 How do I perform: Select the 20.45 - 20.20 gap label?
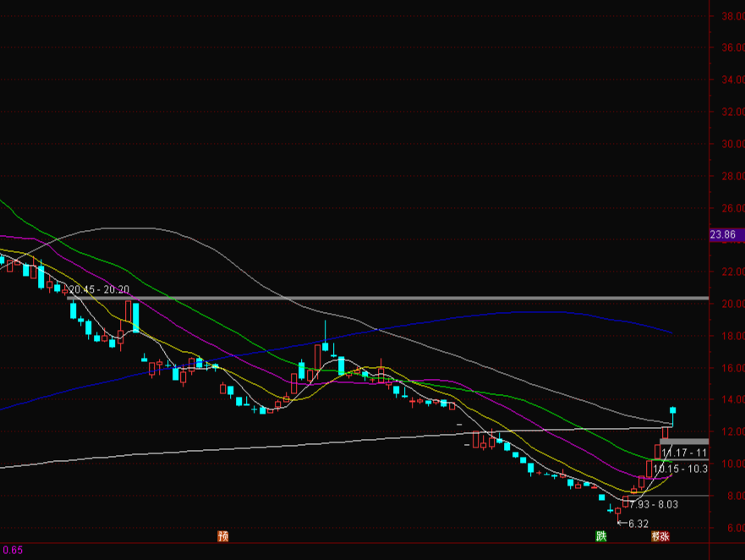tap(99, 289)
